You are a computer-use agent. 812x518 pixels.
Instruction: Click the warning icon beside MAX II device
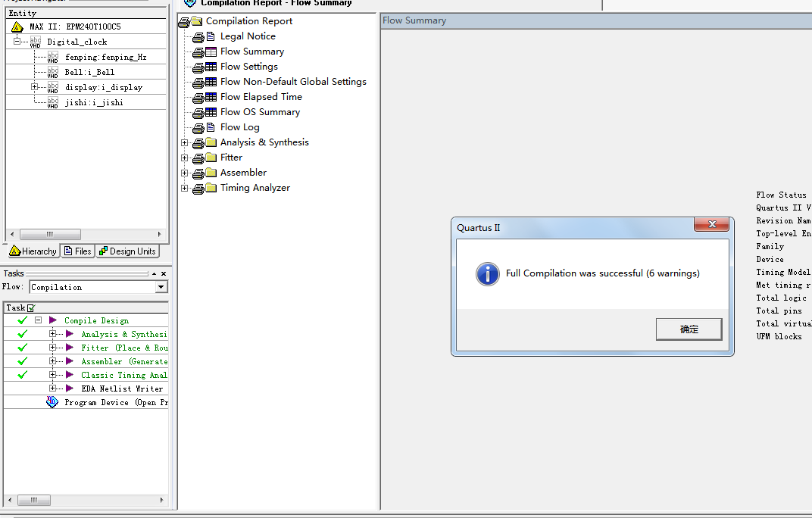pos(17,27)
